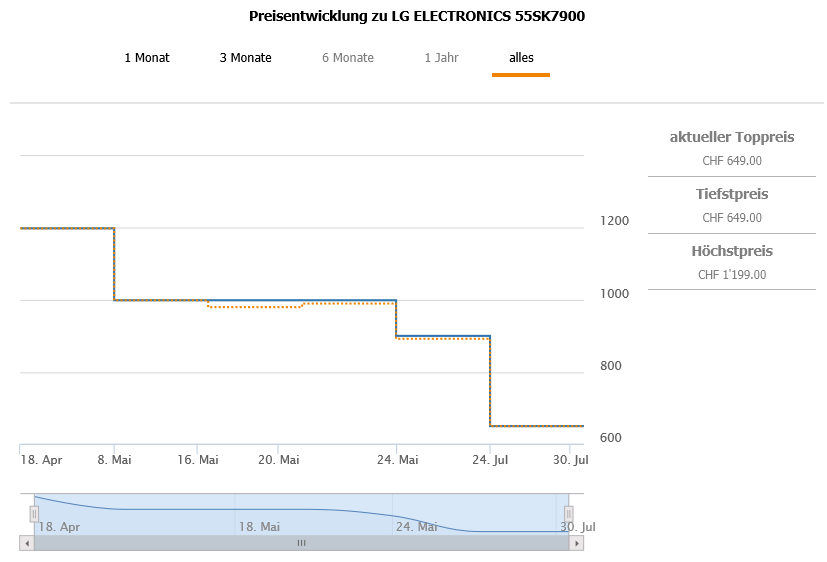Screen dimensions: 827x562
Task: Click the right range handle in navigator
Action: pyautogui.click(x=568, y=514)
